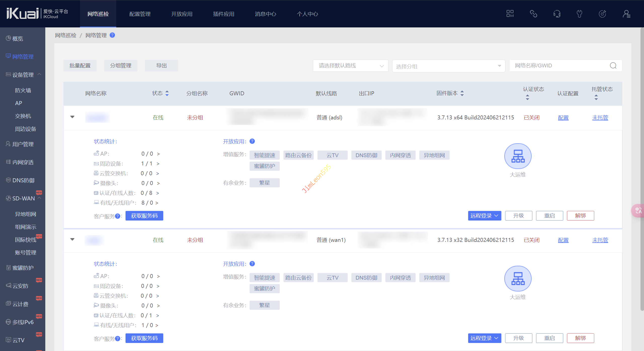Open 防火墙 in sidebar menu

(23, 90)
